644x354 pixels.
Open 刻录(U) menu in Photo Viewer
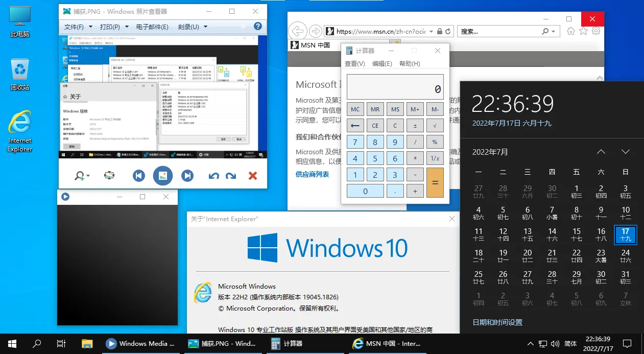click(x=193, y=27)
